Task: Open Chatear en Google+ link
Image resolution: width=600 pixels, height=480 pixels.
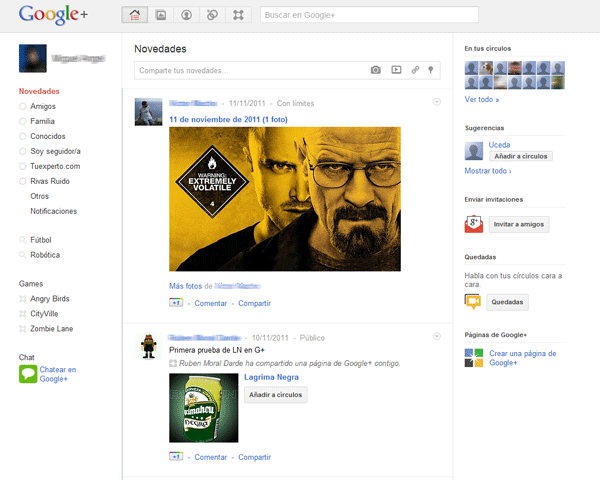Action: 58,374
